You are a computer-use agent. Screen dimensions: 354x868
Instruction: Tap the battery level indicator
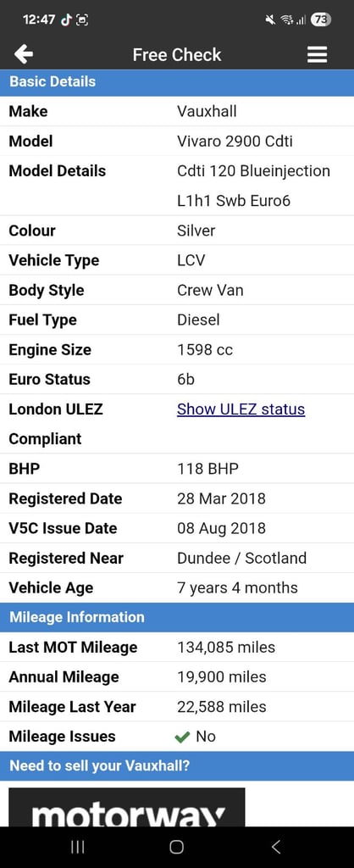click(x=321, y=20)
